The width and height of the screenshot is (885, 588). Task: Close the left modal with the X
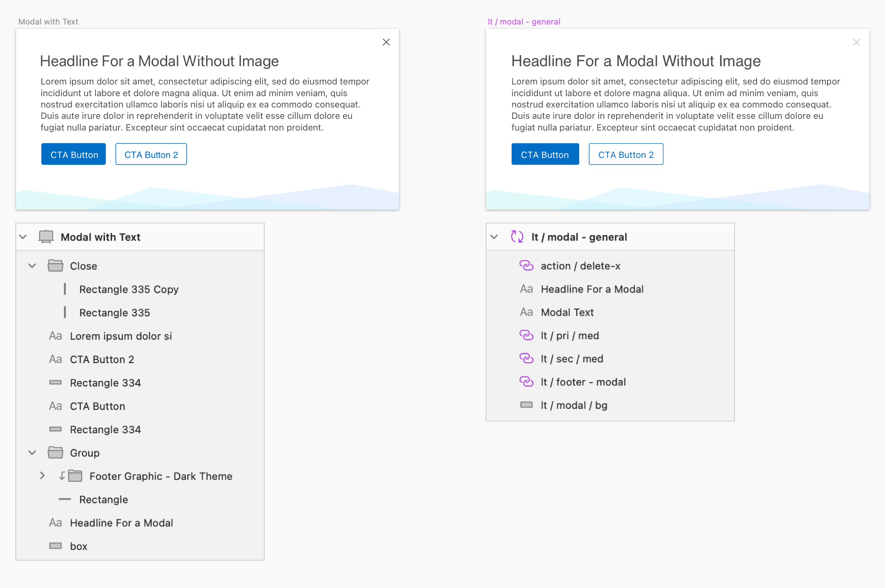coord(386,42)
